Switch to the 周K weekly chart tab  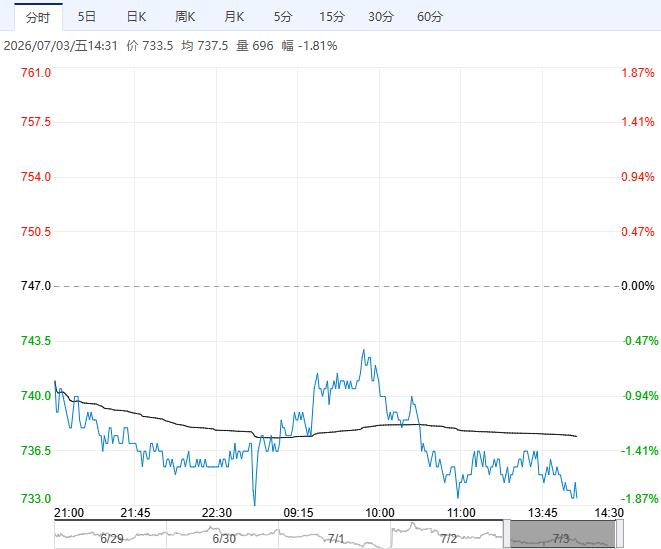coord(185,17)
